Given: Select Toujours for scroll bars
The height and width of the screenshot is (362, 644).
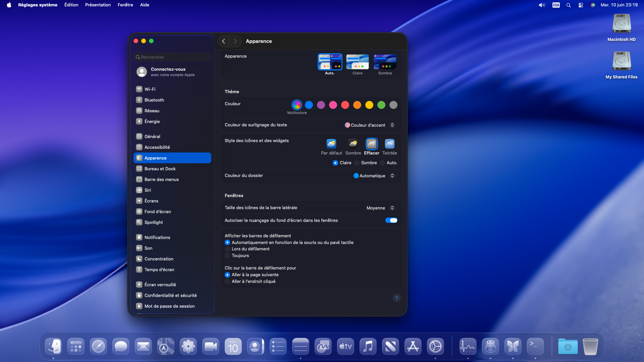Looking at the screenshot, I should click(x=227, y=255).
